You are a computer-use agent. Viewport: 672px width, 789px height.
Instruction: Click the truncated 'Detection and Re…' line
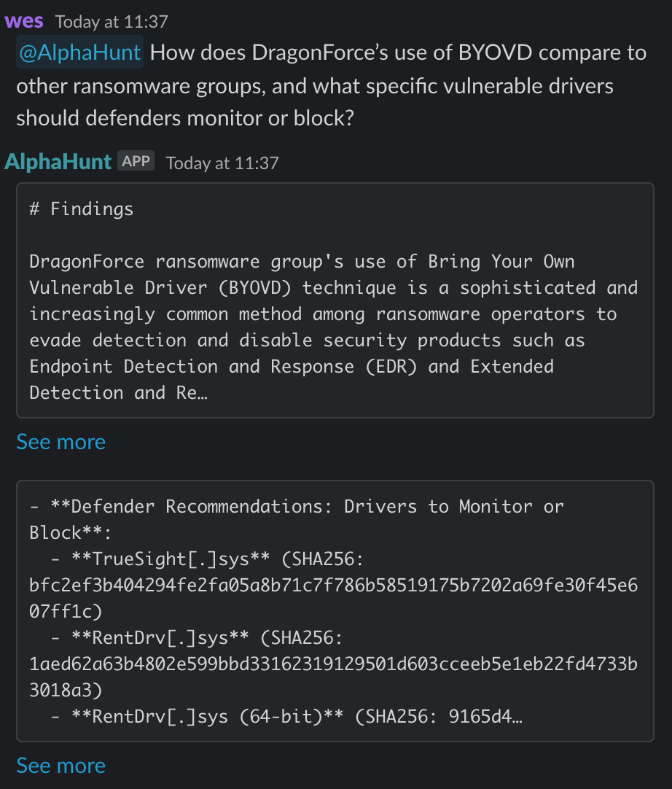tap(118, 392)
